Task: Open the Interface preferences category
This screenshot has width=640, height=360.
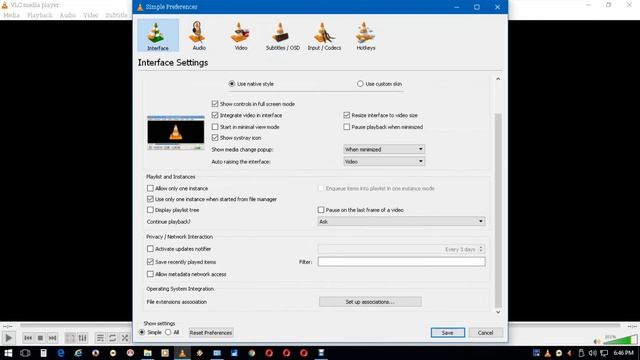Action: point(158,36)
